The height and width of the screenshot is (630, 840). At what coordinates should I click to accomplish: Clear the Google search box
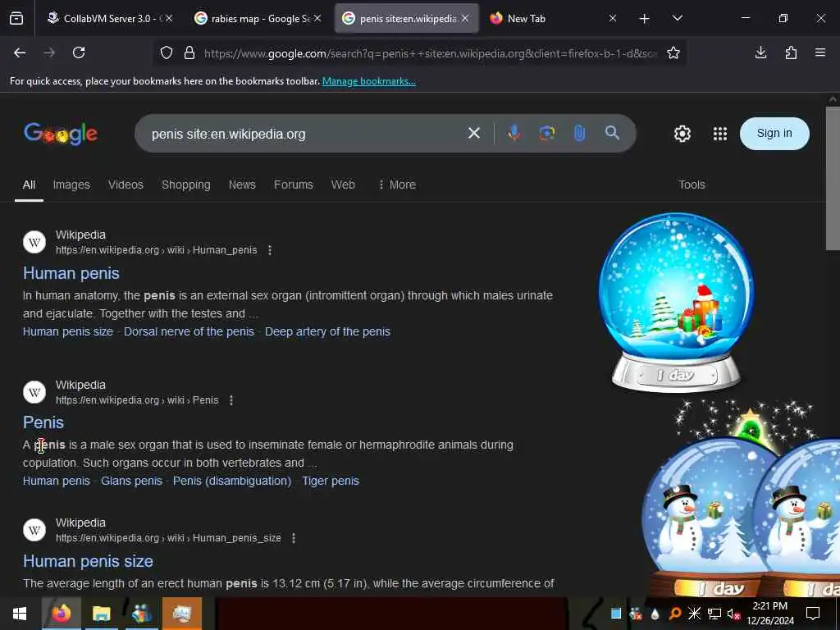[x=474, y=133]
